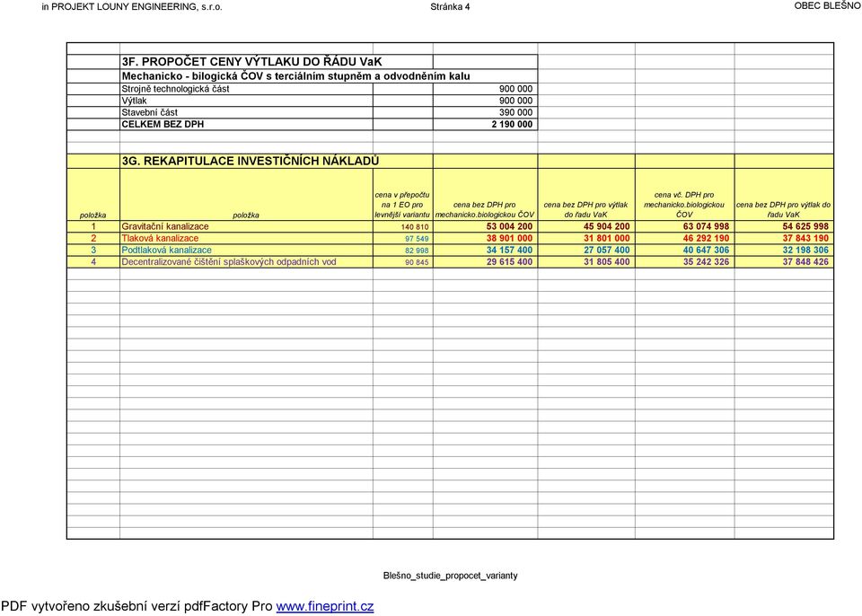862x616 pixels.
Task: Click the value 90 845
Action: pos(417,262)
